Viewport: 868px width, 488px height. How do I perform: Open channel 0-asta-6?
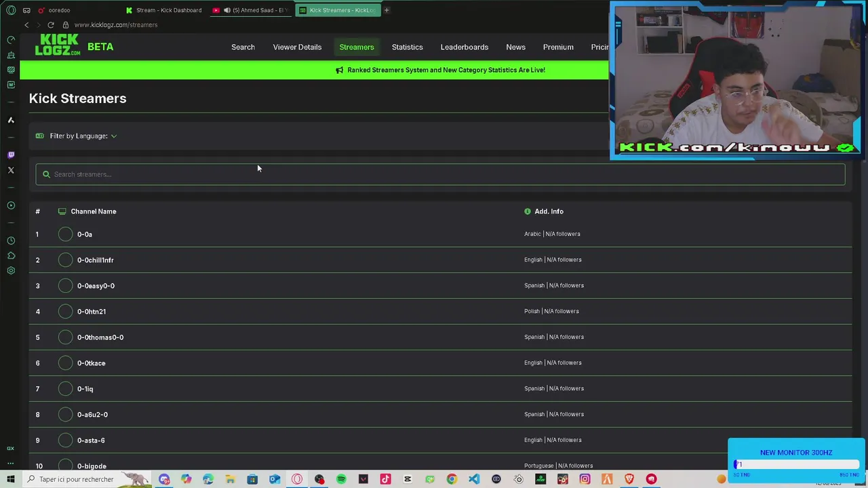point(91,441)
